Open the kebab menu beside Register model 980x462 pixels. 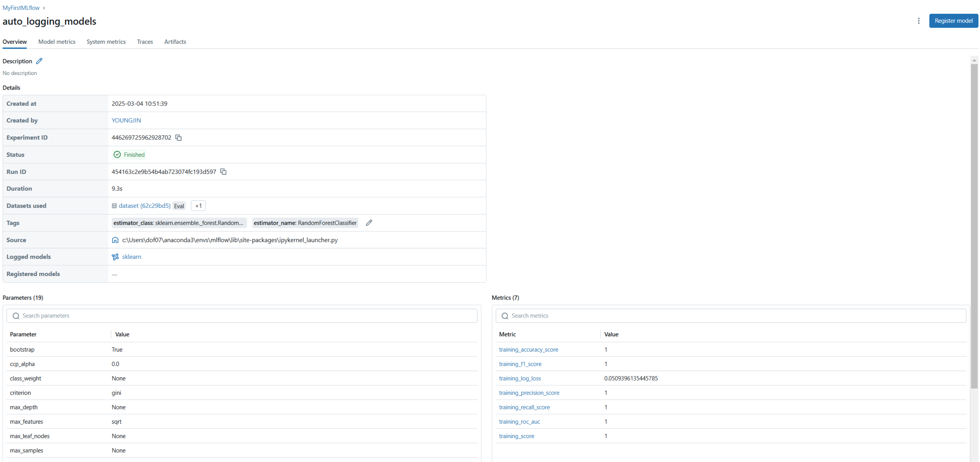click(918, 21)
